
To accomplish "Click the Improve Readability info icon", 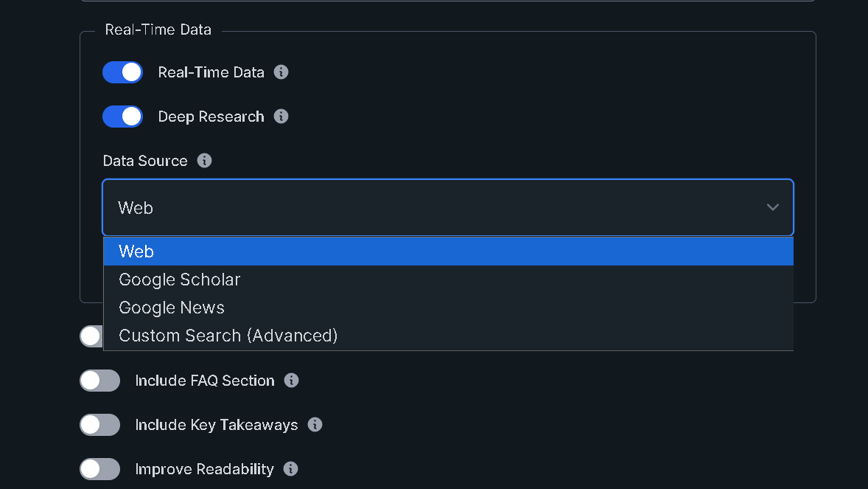I will tap(291, 468).
